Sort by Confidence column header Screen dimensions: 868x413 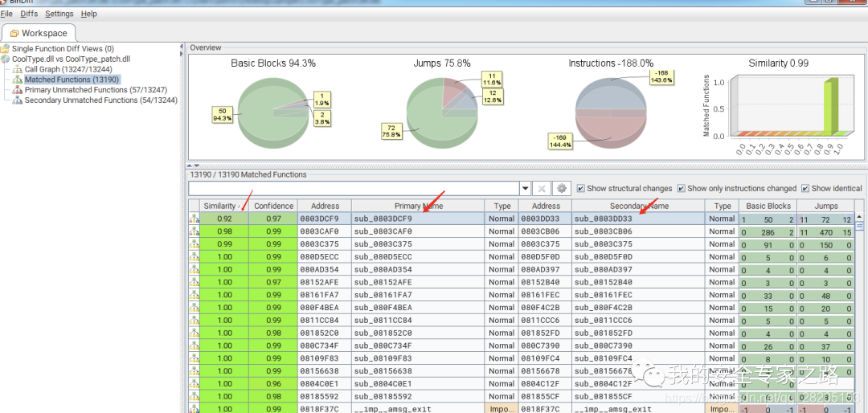point(273,206)
